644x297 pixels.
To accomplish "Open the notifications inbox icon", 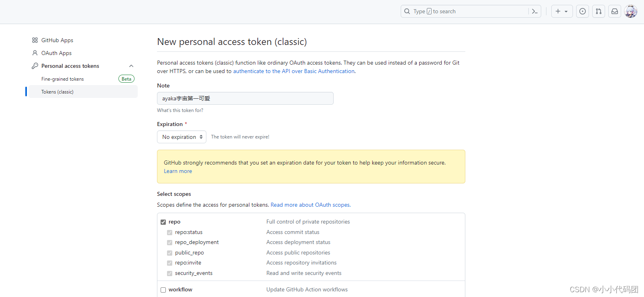I will 615,12.
